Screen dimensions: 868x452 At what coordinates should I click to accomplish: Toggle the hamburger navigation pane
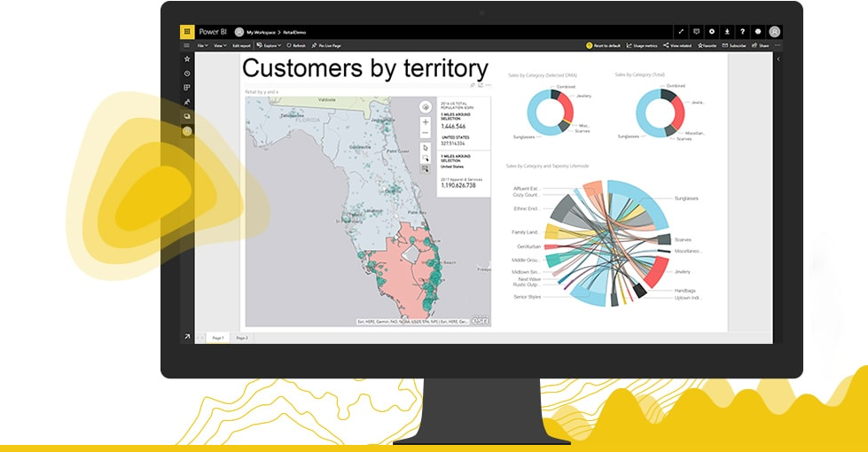186,45
